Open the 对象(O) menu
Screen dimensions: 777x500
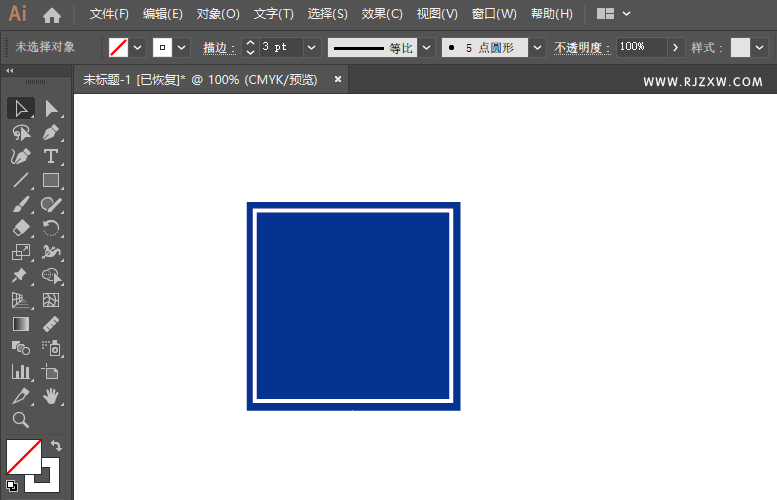click(218, 14)
